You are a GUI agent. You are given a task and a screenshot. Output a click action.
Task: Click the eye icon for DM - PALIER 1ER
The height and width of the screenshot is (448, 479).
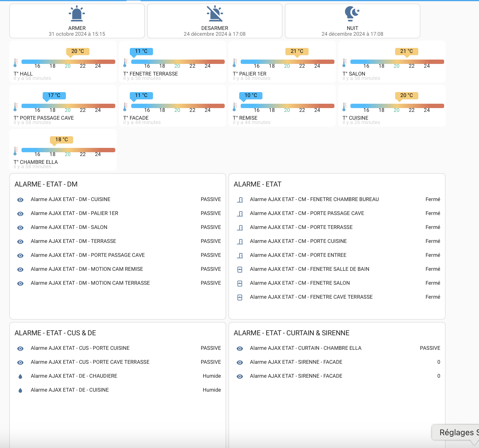pos(20,214)
